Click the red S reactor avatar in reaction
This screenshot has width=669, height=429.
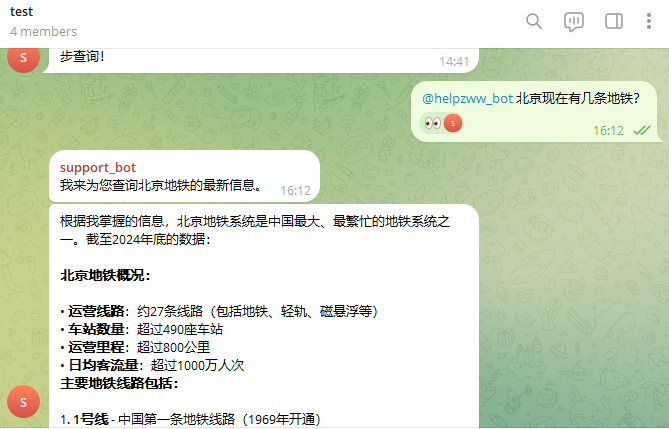pos(453,123)
